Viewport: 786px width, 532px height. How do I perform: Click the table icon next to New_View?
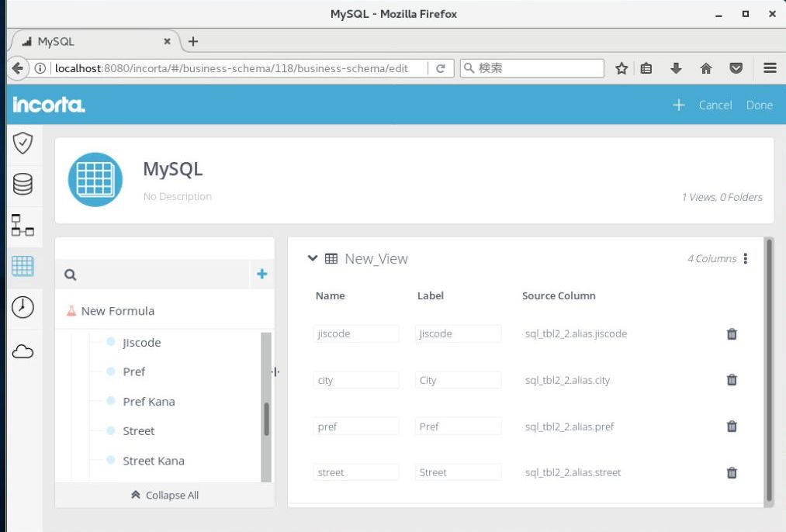[331, 258]
